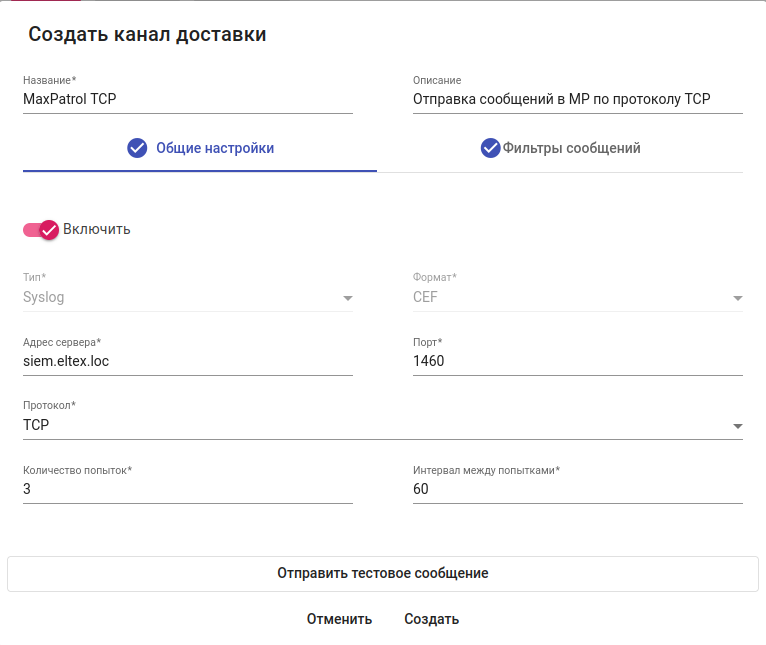Click the Порт field showing 1460
Screen dimensions: 766x645
[x=577, y=361]
